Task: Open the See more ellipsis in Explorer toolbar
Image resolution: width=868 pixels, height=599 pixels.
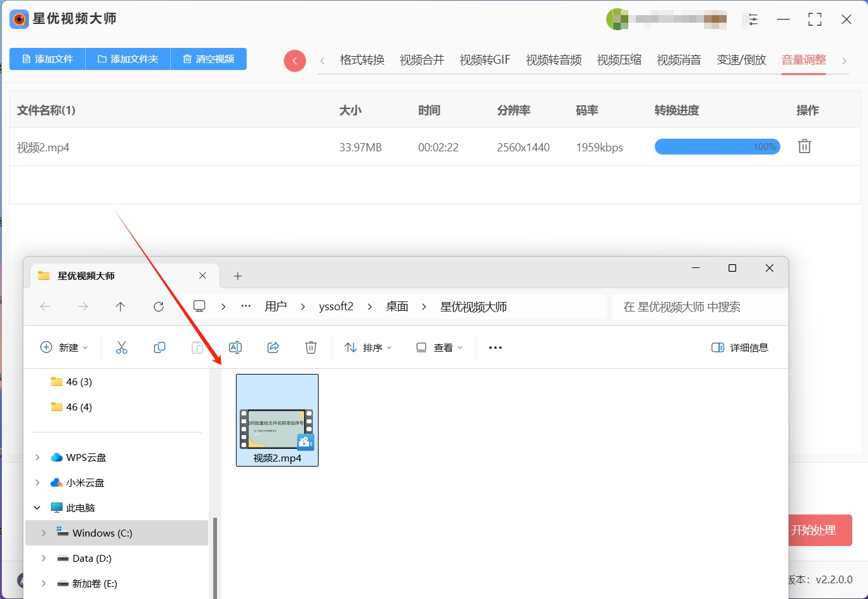Action: tap(495, 347)
